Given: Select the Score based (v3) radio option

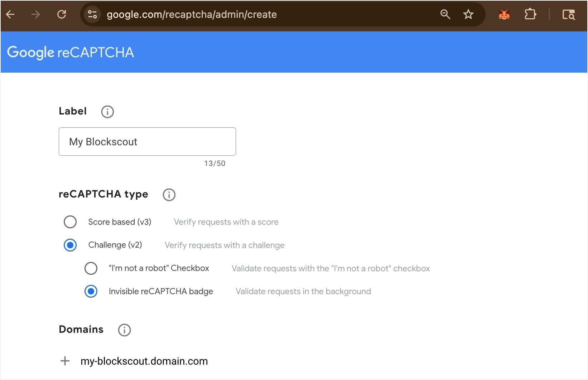Looking at the screenshot, I should point(70,222).
